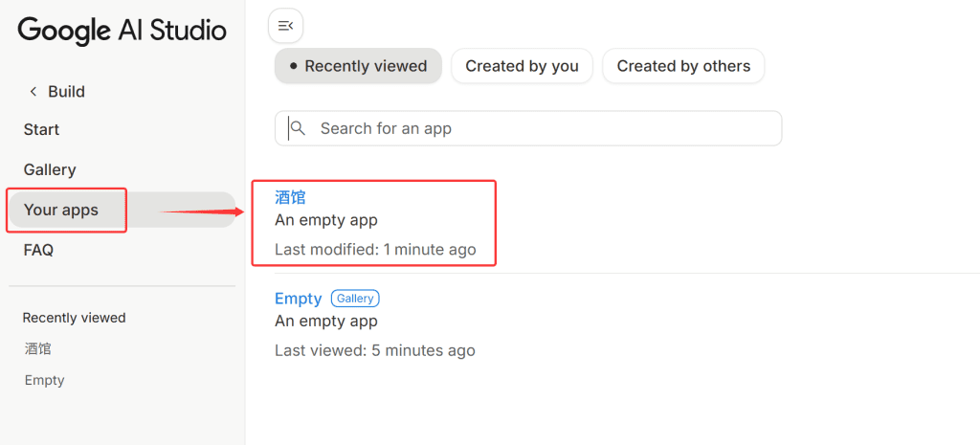Click the Last viewed: 5 minutes ago text
The width and height of the screenshot is (980, 445).
click(375, 350)
